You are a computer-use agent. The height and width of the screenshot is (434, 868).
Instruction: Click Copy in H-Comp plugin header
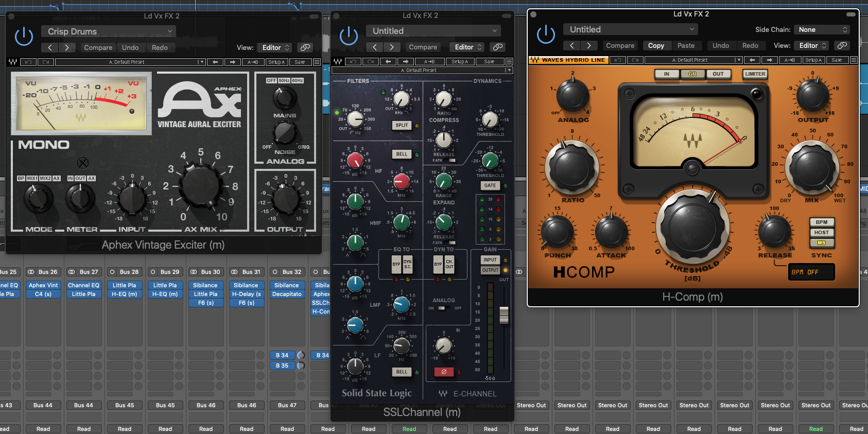click(x=656, y=45)
